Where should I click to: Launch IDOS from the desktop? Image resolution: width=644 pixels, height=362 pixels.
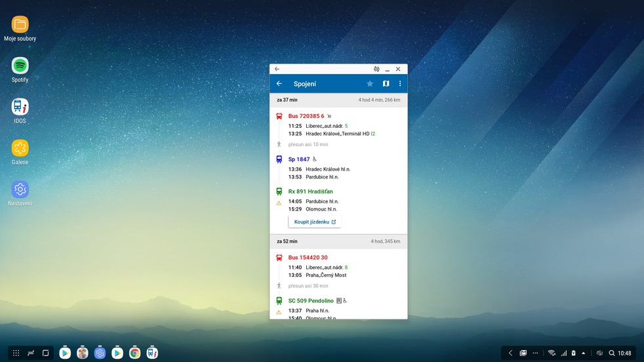(x=20, y=107)
